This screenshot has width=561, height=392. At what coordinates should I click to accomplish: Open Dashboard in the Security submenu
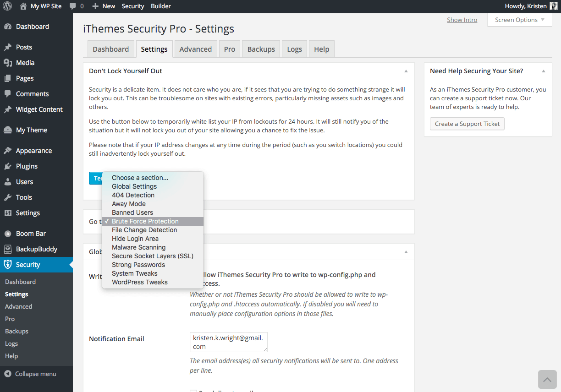coord(20,282)
